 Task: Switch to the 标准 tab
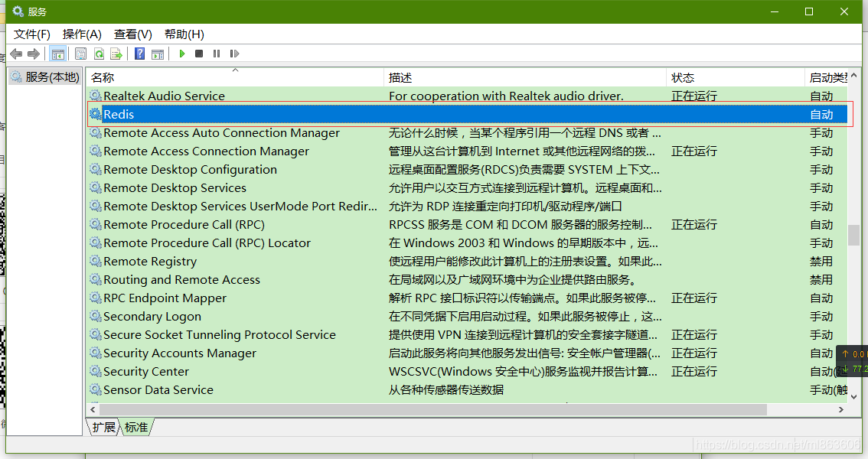[x=136, y=428]
